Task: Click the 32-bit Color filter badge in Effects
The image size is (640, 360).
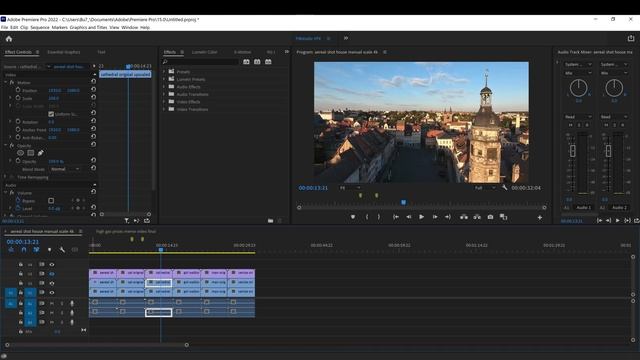Action: coord(257,62)
